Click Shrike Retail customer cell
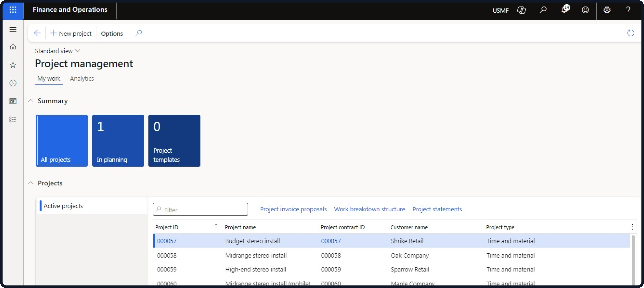The image size is (644, 288). coord(407,241)
